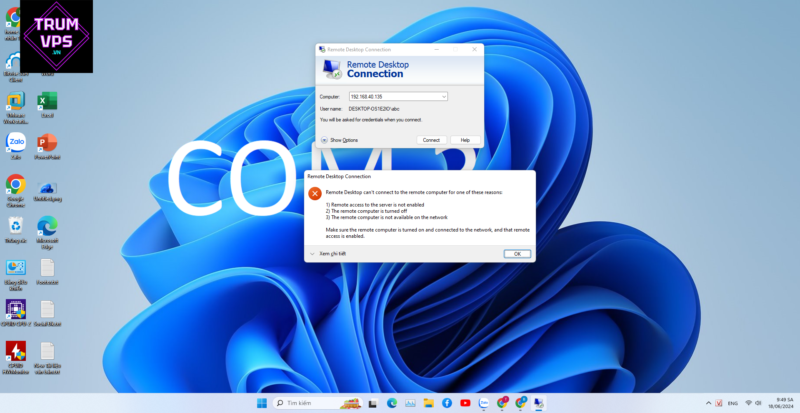Open File Explorer from the taskbar
The width and height of the screenshot is (800, 413).
coord(428,403)
